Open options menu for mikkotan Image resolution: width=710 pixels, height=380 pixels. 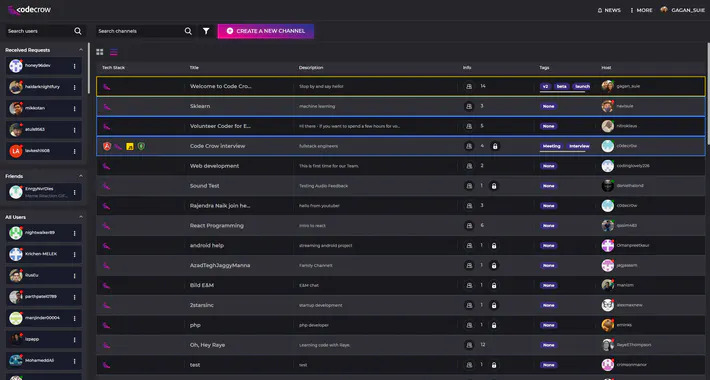(75, 109)
